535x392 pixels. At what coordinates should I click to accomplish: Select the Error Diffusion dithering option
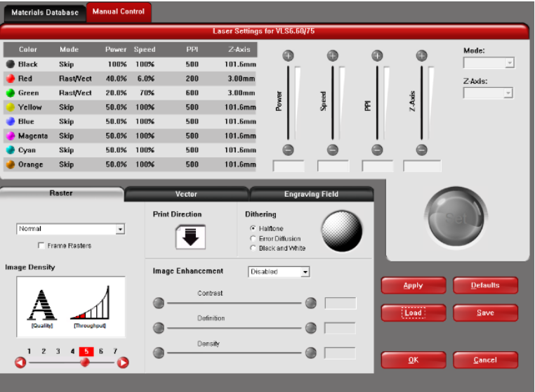coord(253,238)
